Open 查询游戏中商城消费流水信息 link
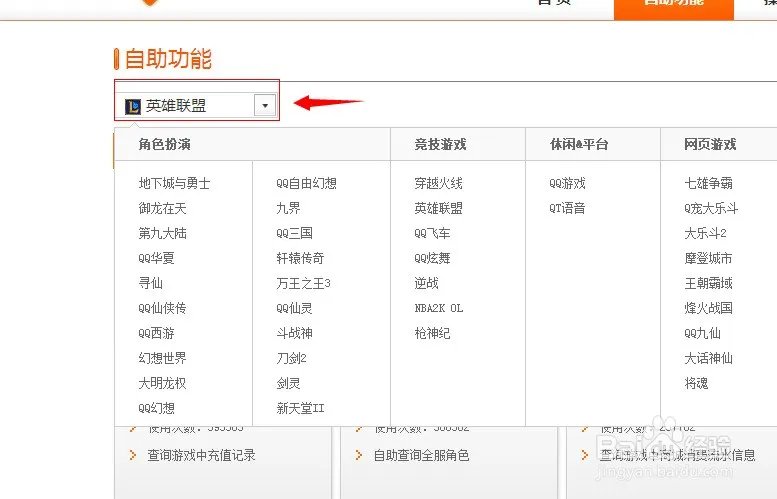This screenshot has height=499, width=777. (677, 455)
